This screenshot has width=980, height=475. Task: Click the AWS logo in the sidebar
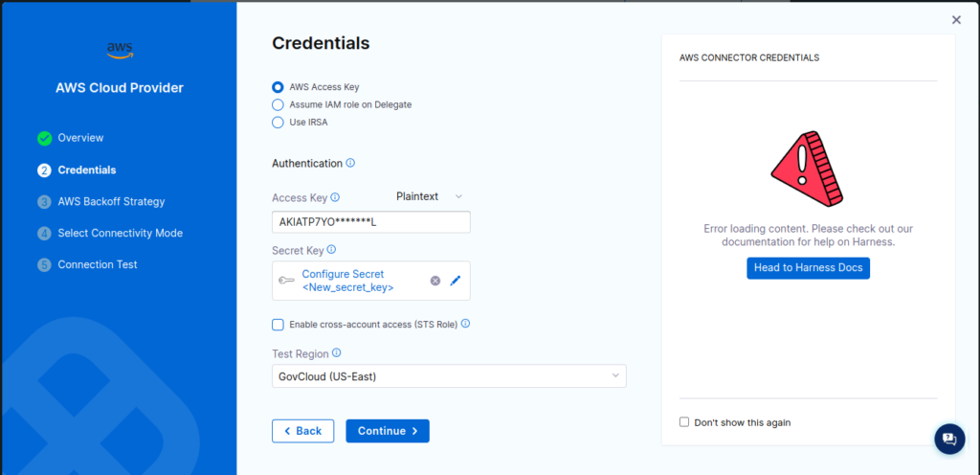(120, 50)
